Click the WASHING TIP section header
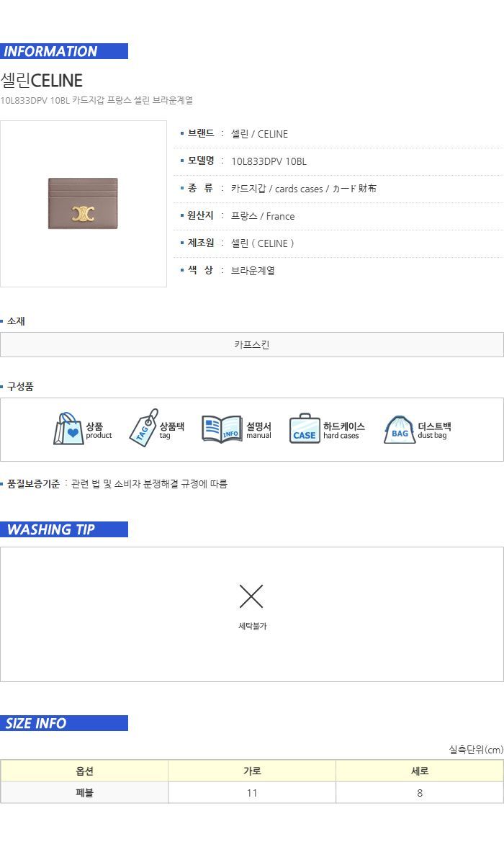The width and height of the screenshot is (504, 865). coord(64,529)
